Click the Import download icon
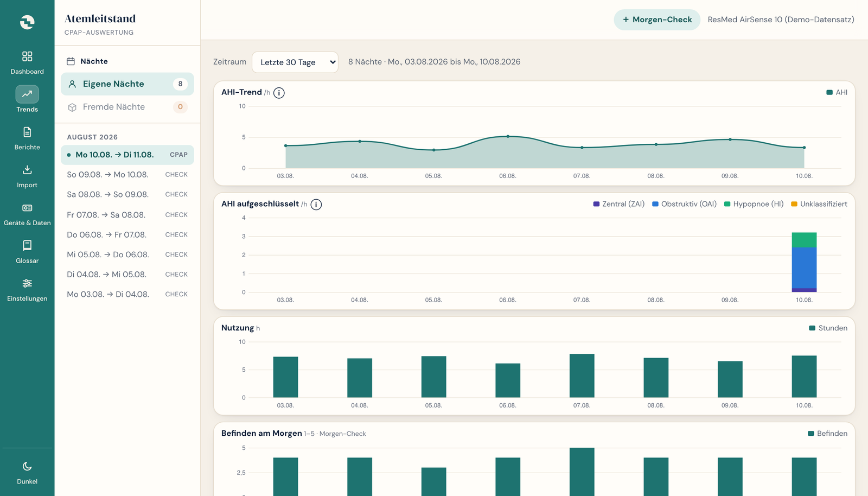 coord(27,170)
